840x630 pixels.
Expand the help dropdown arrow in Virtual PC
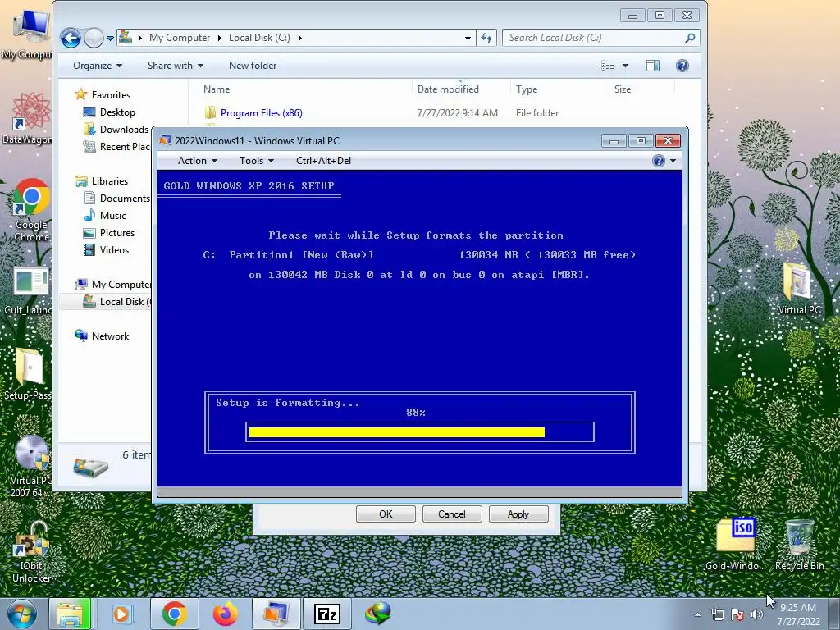tap(673, 161)
